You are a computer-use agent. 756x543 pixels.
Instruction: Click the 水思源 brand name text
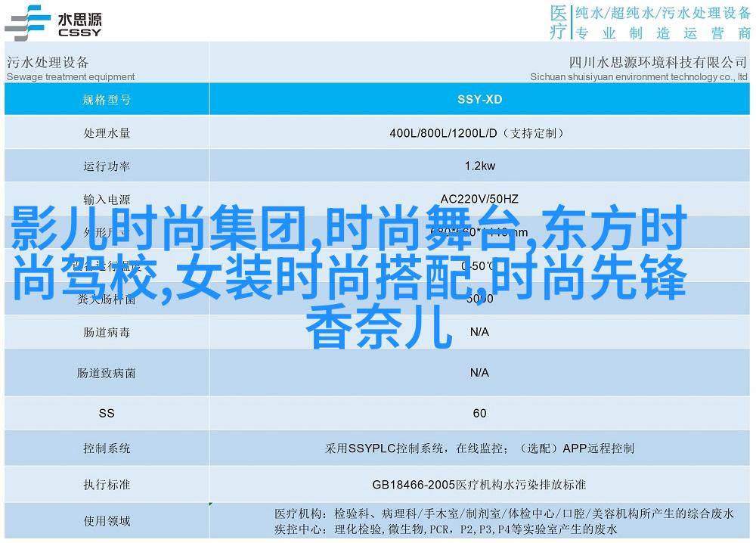(x=79, y=19)
